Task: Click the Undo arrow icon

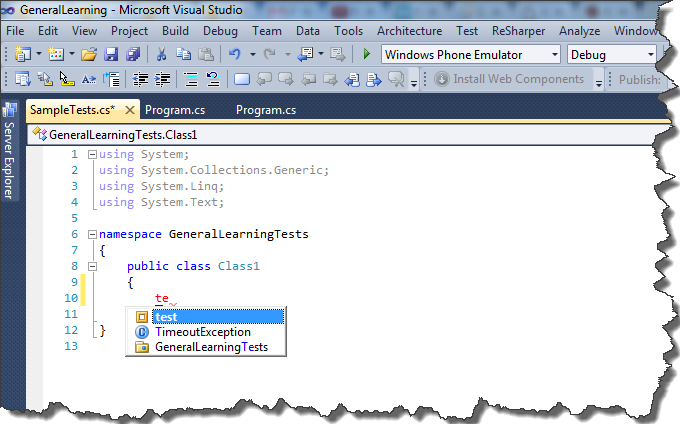Action: 235,54
